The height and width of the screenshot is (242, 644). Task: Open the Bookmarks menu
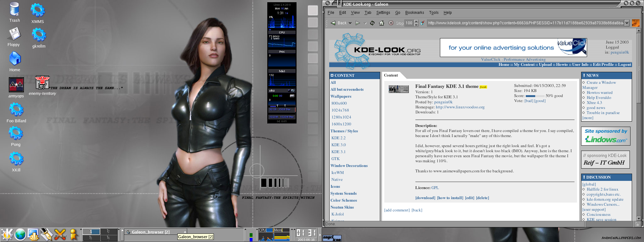tap(414, 13)
